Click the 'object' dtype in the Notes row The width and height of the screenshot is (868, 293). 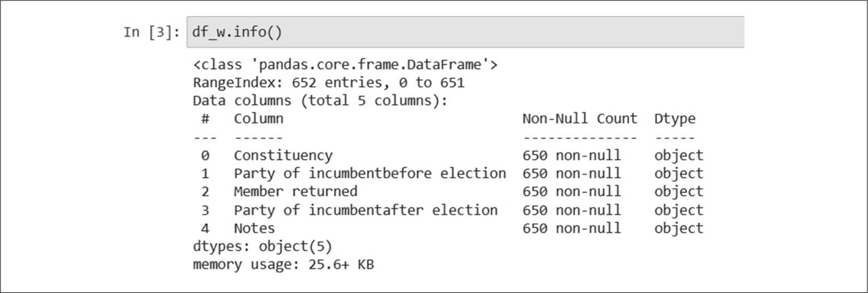678,229
